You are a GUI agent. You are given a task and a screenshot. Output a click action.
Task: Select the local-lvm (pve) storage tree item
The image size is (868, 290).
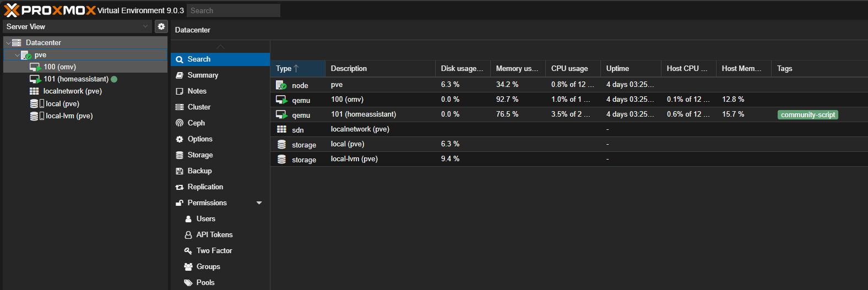tap(69, 116)
